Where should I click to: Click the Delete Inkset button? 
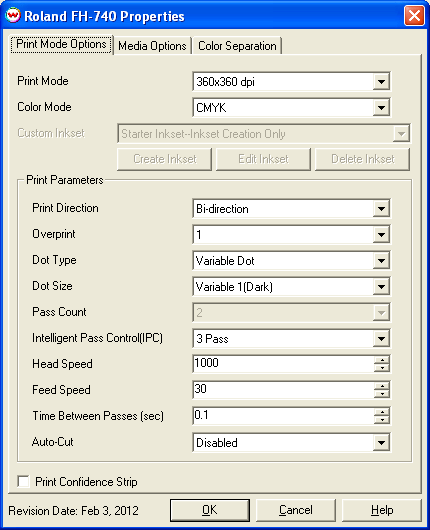(x=363, y=159)
